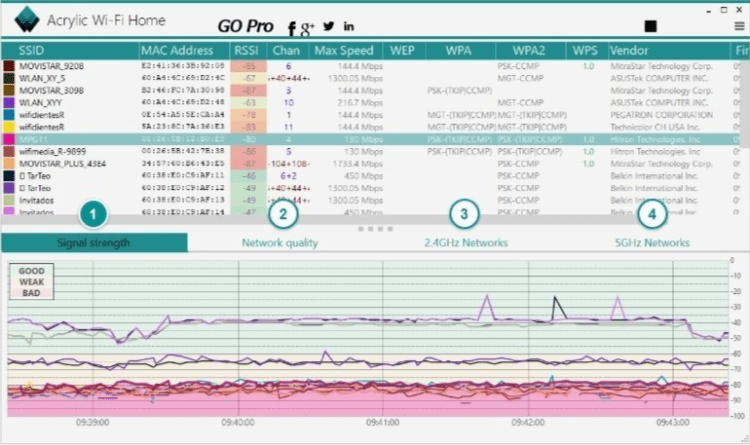
Task: Show the 5GHz Networks tab
Action: 652,243
